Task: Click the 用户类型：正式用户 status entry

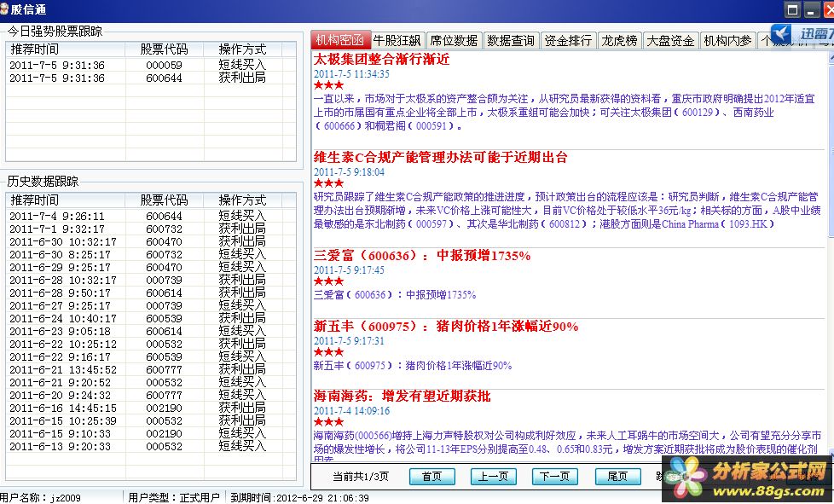Action: click(x=173, y=498)
